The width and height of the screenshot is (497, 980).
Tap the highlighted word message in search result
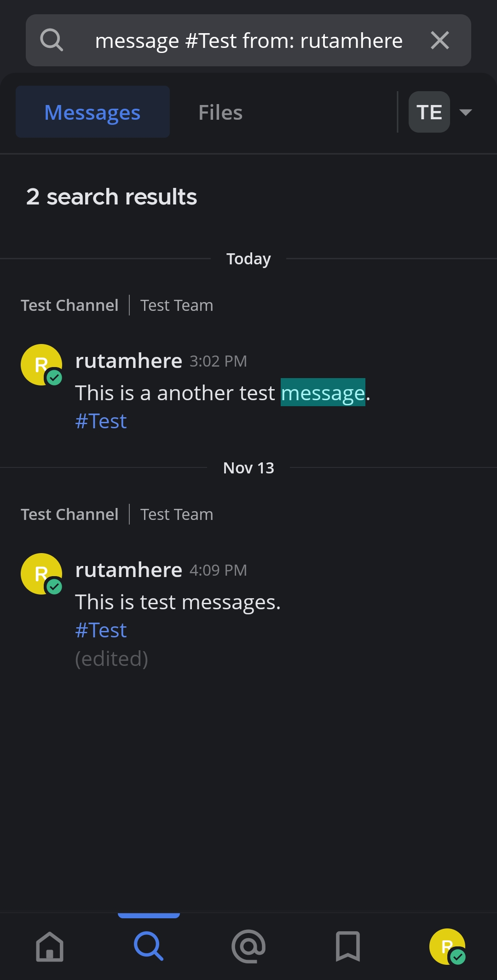(324, 393)
